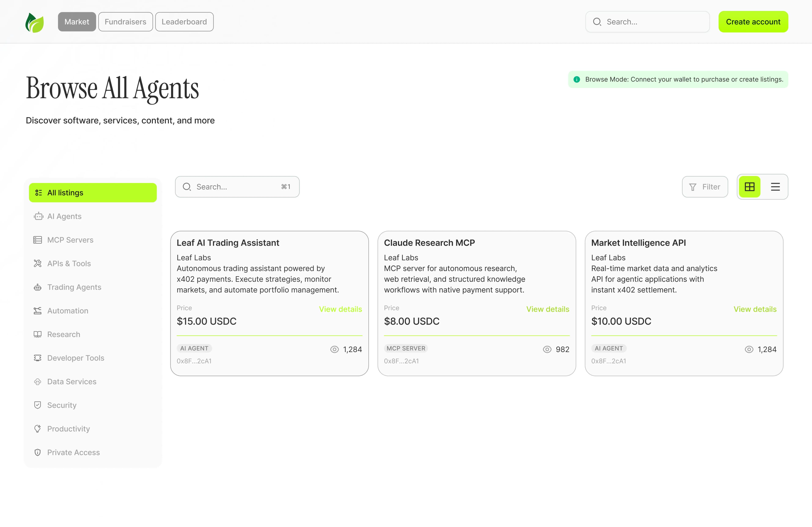Screen dimensions: 812x527
Task: Open the Fundraisers tab
Action: pos(126,22)
